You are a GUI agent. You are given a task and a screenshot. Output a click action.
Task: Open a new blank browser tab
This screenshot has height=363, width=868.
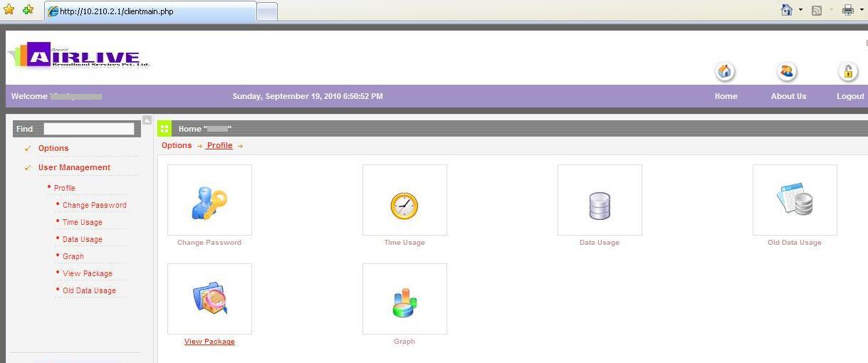(x=266, y=11)
